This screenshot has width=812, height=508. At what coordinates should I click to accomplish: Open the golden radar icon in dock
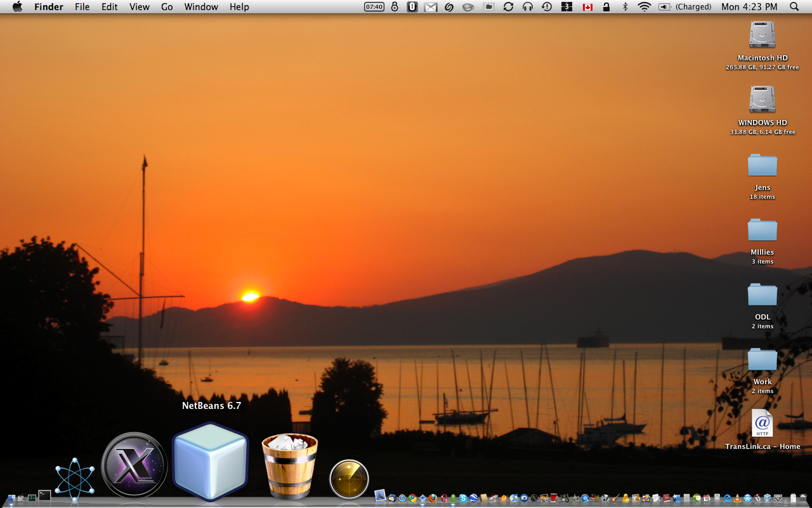(x=349, y=479)
